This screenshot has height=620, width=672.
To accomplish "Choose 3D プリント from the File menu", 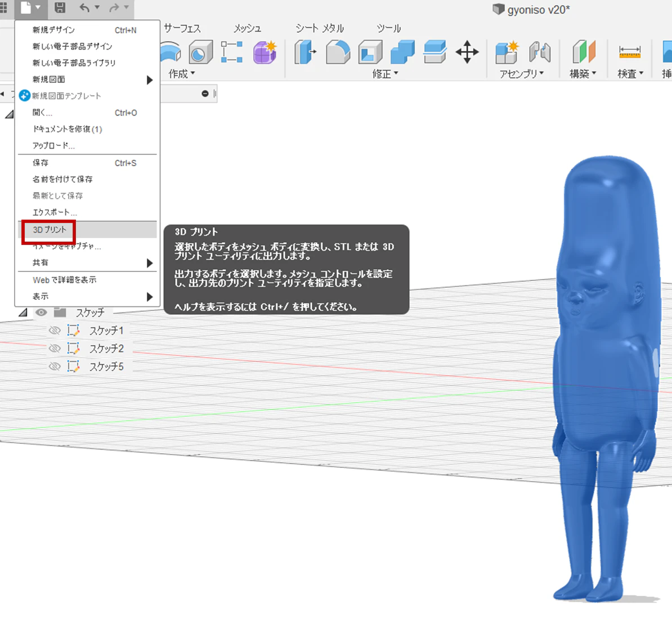I will coord(87,229).
